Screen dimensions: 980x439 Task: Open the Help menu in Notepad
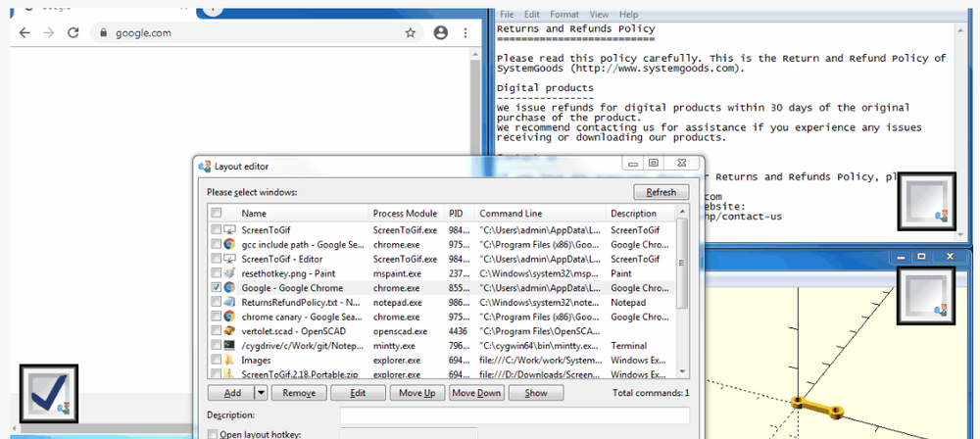click(629, 15)
